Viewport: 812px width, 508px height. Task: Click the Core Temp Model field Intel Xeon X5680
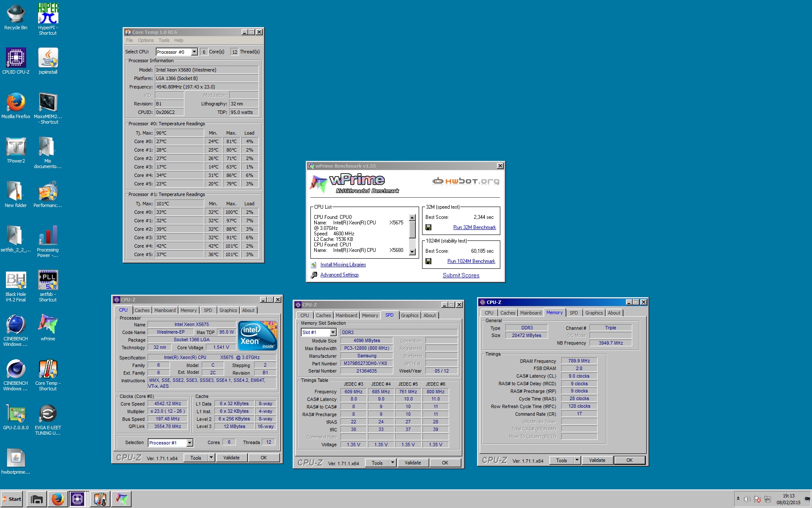[207, 70]
